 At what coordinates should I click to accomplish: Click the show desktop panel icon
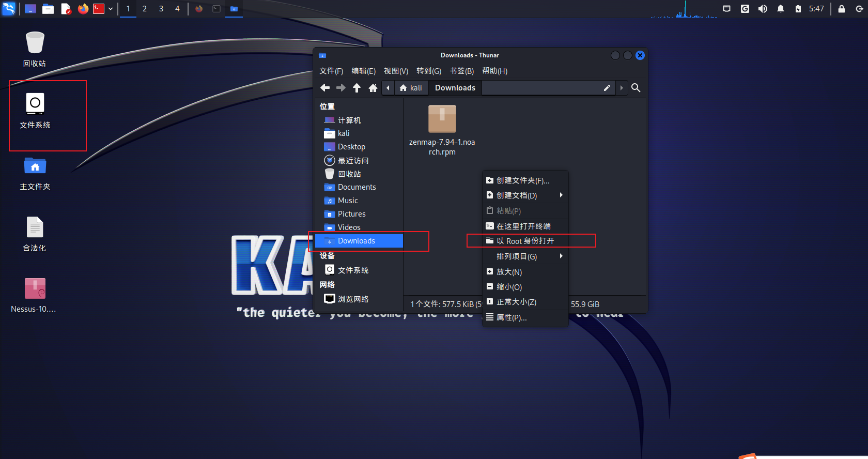tap(30, 9)
